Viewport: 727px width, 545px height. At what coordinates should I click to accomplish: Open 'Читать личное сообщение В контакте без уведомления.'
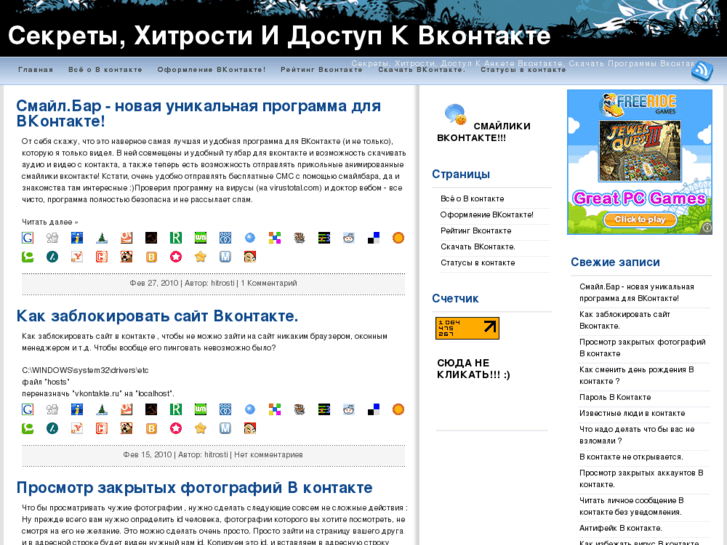(631, 507)
